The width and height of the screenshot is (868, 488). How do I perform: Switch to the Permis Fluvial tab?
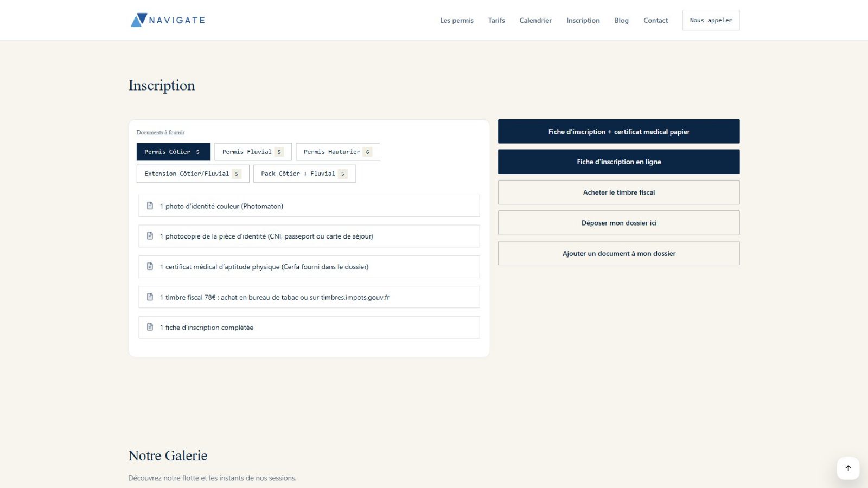pyautogui.click(x=253, y=152)
